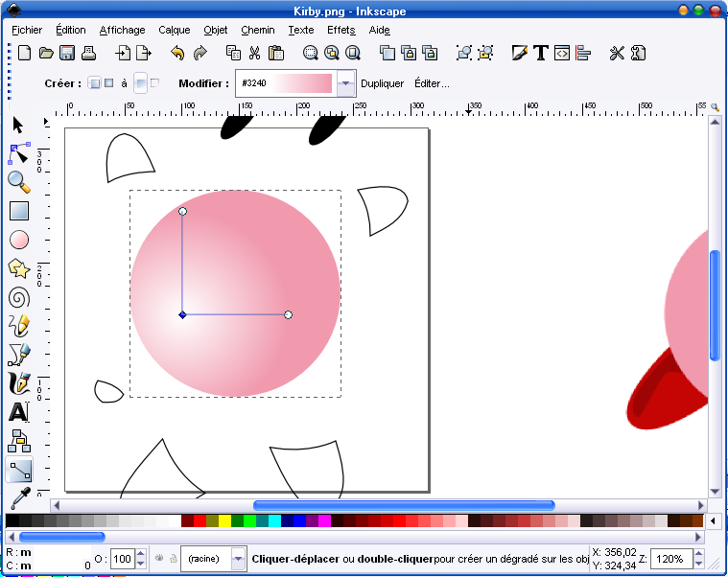Image resolution: width=728 pixels, height=577 pixels.
Task: Zoom to fit drawing
Action: click(x=332, y=53)
